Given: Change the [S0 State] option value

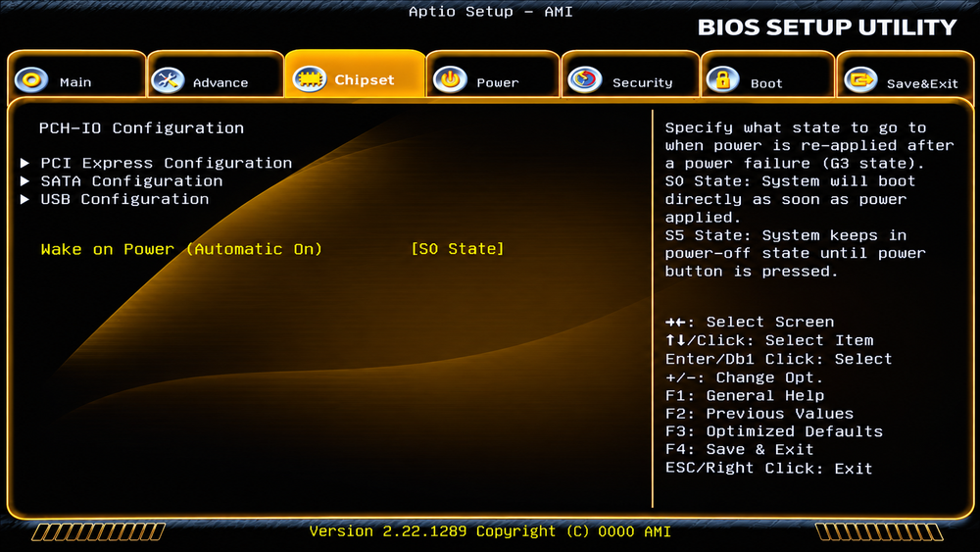Looking at the screenshot, I should [x=458, y=249].
